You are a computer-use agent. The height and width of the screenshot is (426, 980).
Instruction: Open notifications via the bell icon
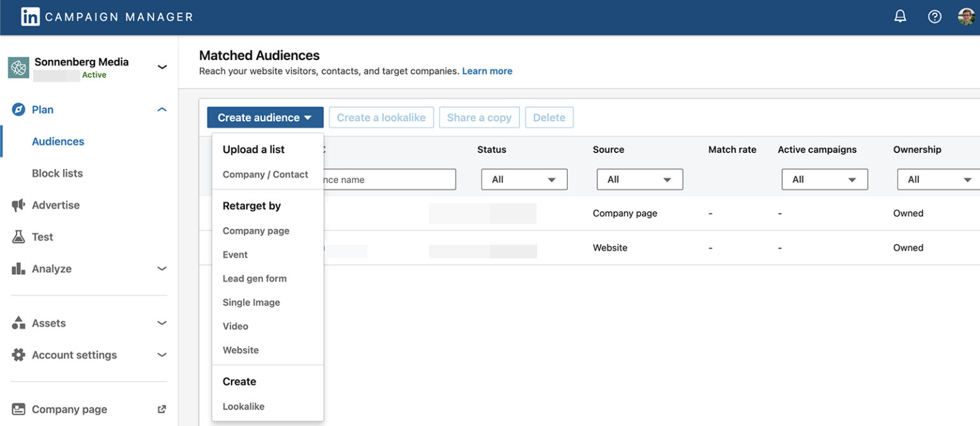900,16
